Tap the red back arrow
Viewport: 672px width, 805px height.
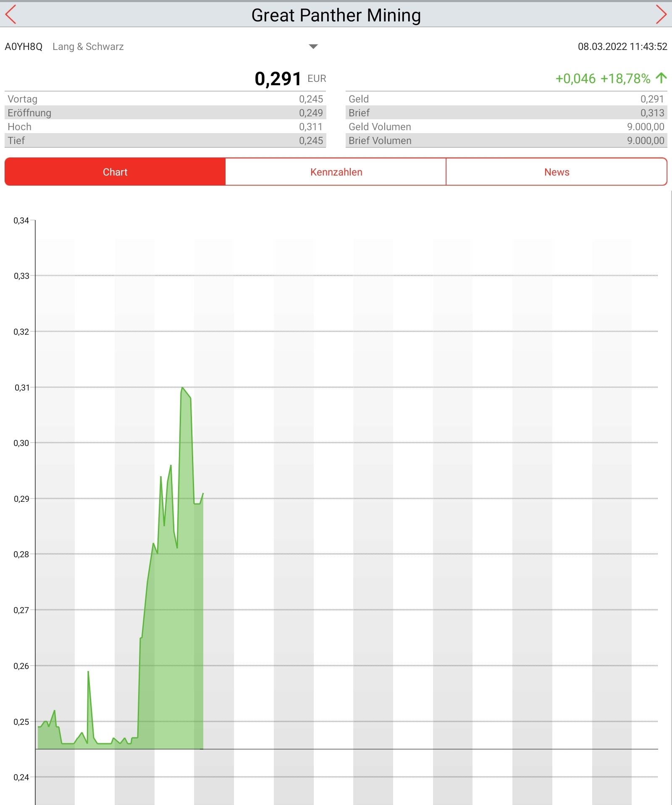[11, 15]
